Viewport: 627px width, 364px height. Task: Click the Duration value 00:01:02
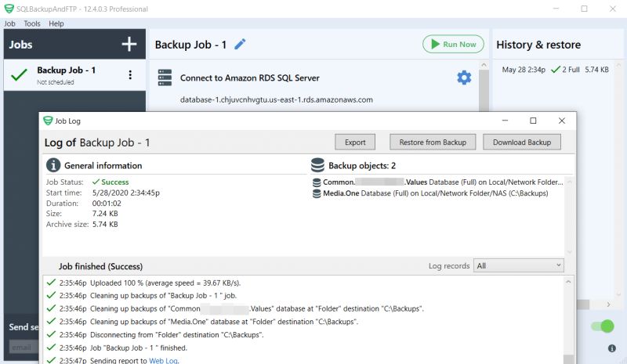pos(107,203)
